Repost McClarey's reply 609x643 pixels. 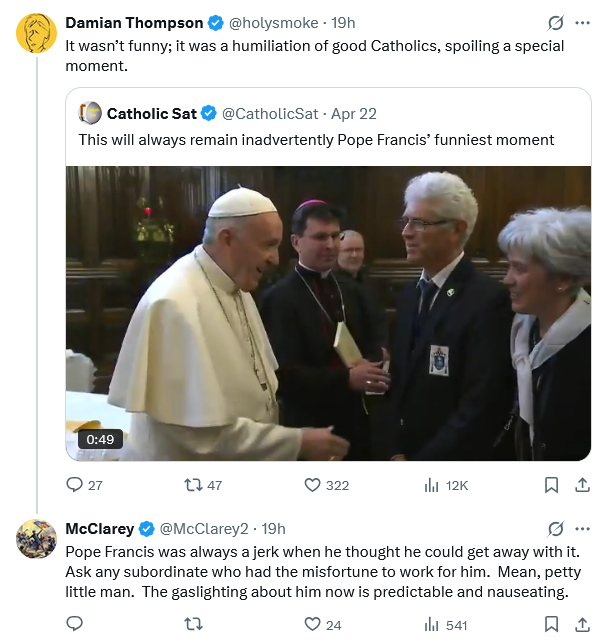(194, 625)
